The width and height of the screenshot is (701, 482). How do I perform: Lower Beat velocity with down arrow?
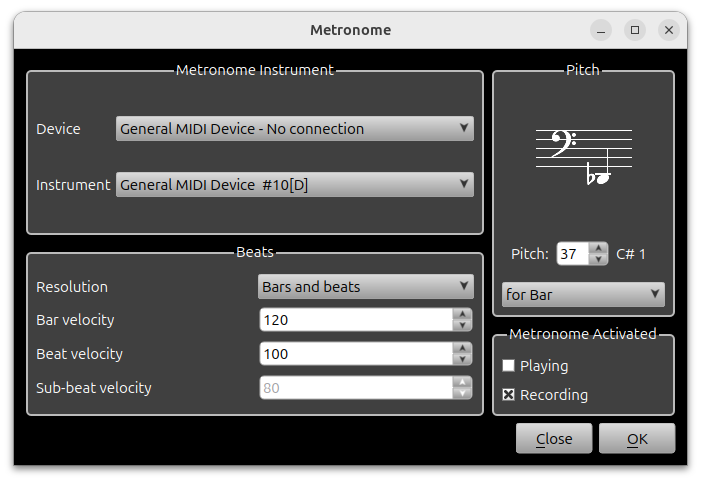coord(462,359)
